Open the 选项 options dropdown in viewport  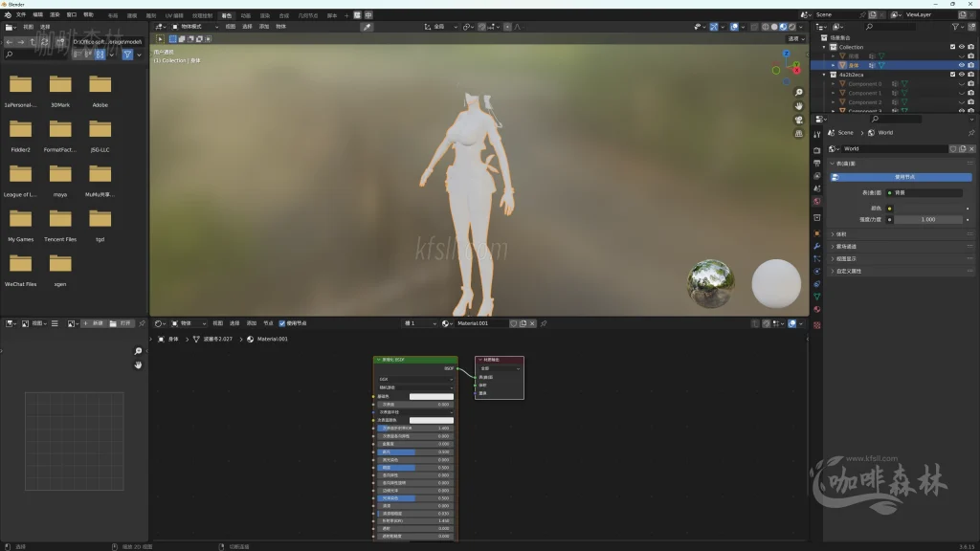pos(795,38)
